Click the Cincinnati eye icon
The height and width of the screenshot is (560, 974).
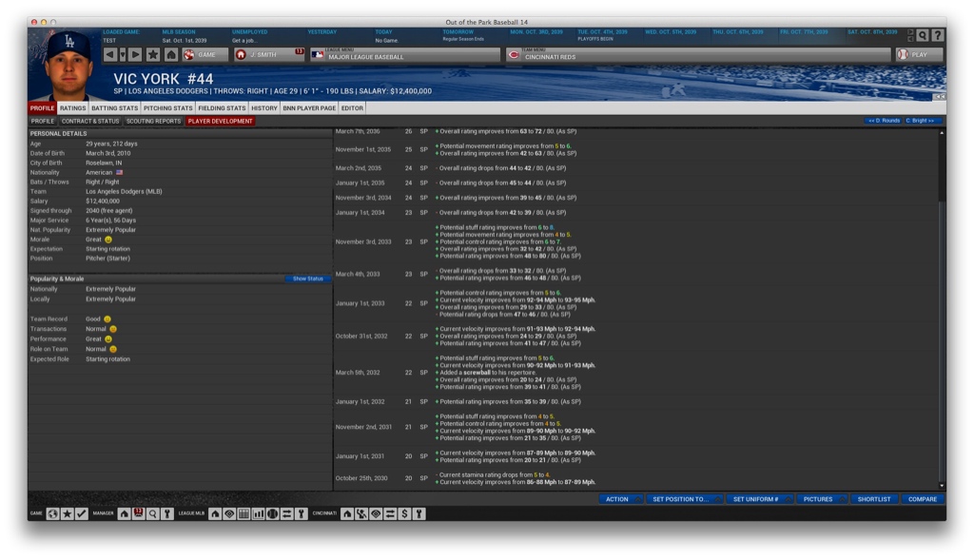click(376, 514)
